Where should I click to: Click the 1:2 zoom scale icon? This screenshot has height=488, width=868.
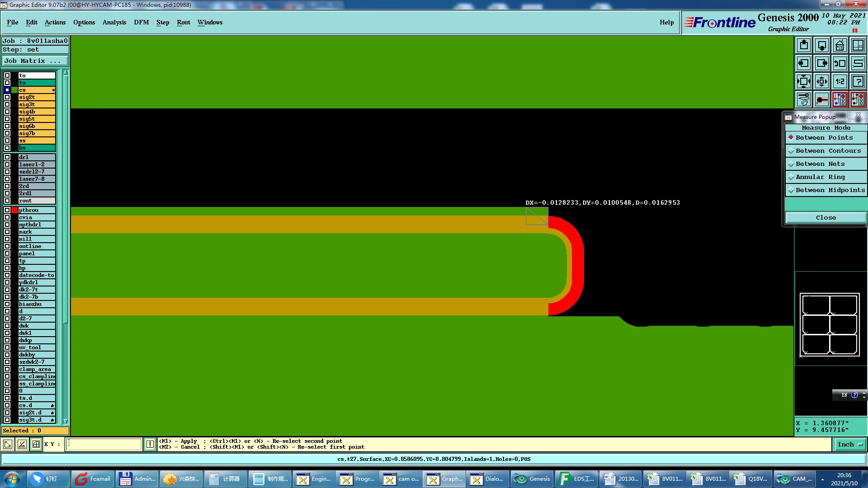click(x=840, y=81)
